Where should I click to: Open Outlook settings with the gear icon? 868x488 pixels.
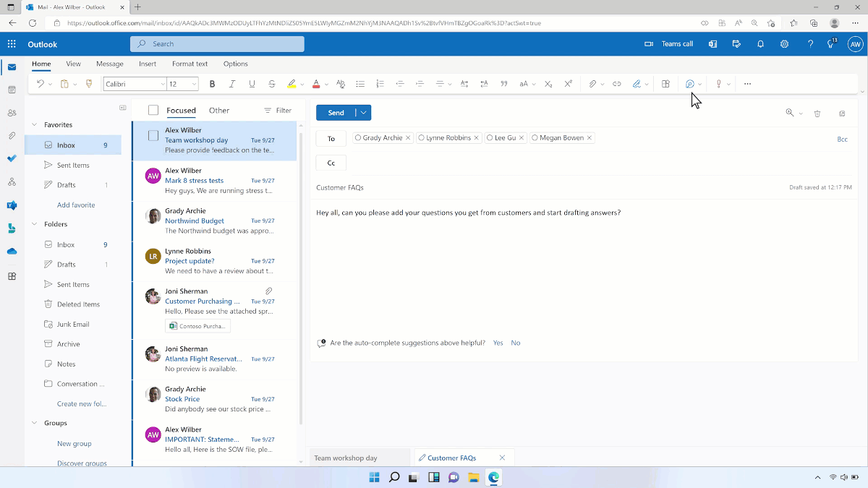click(x=784, y=43)
